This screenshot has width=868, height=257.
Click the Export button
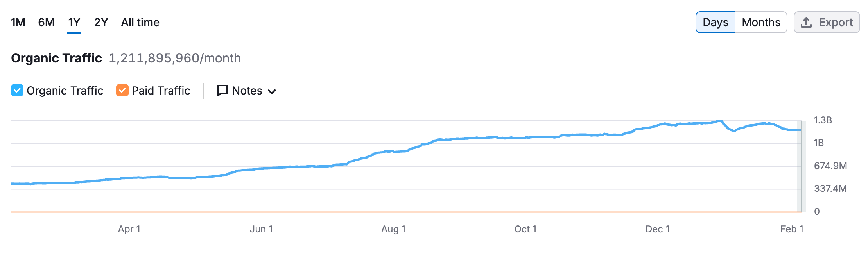tap(826, 22)
